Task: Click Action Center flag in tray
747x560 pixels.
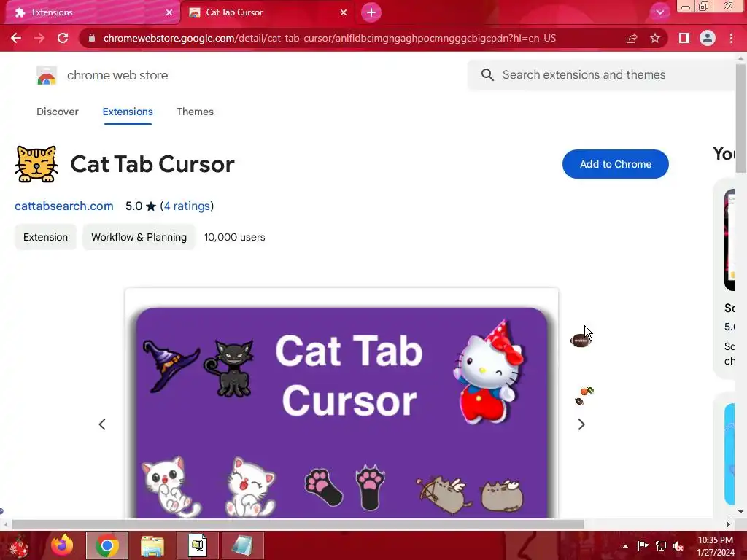Action: coord(643,545)
